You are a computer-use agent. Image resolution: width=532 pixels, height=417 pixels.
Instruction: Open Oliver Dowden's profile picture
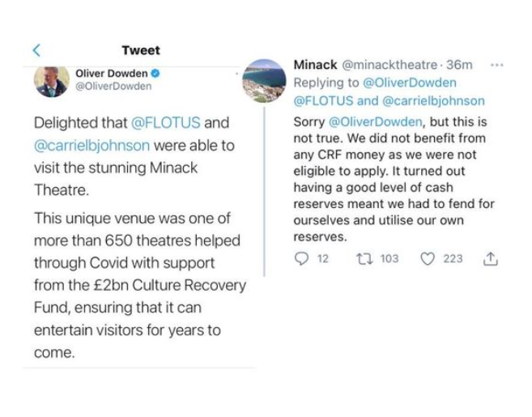50,82
